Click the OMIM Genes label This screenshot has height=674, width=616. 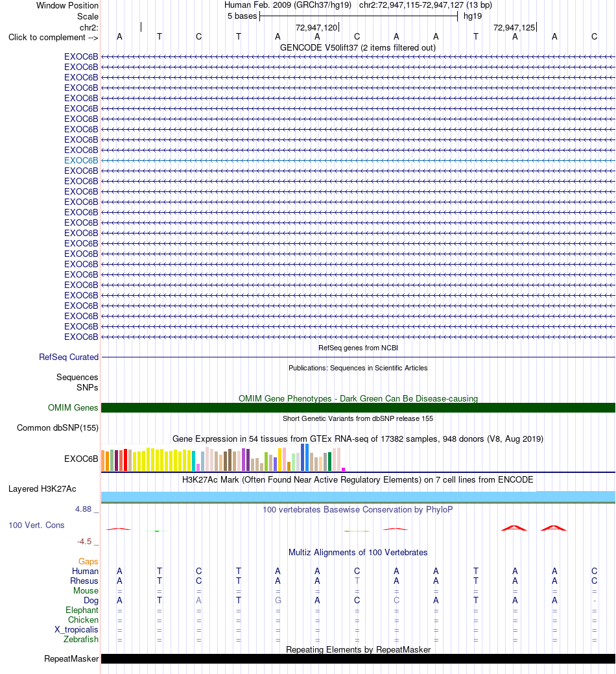pos(73,407)
